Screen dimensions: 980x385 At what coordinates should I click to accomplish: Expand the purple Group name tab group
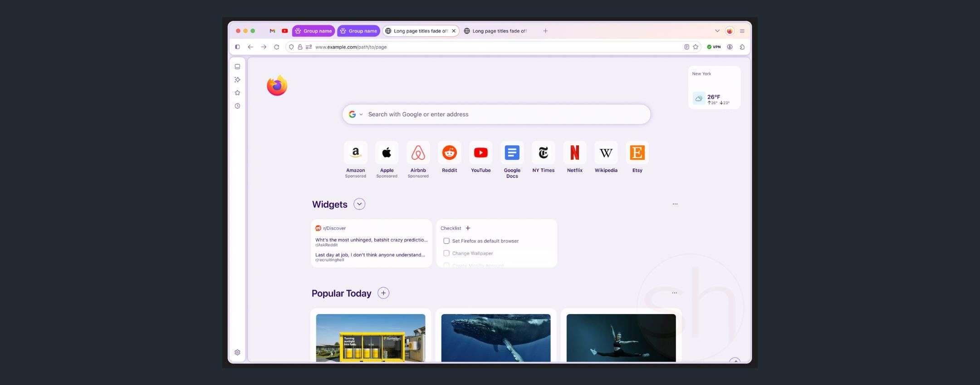click(x=314, y=31)
